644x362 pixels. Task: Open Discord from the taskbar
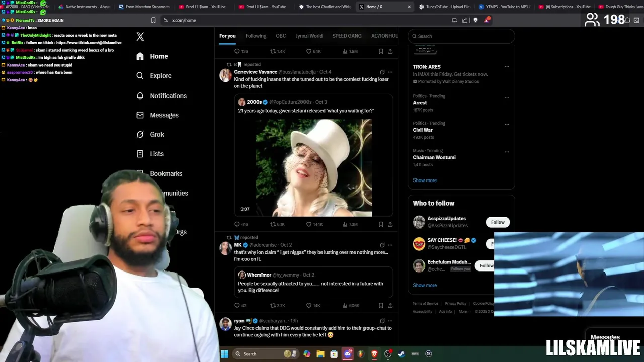point(347,354)
